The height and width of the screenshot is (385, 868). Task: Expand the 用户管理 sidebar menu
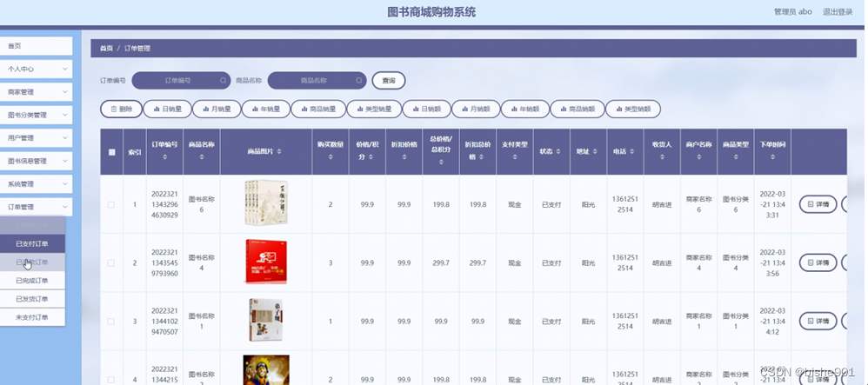[36, 137]
